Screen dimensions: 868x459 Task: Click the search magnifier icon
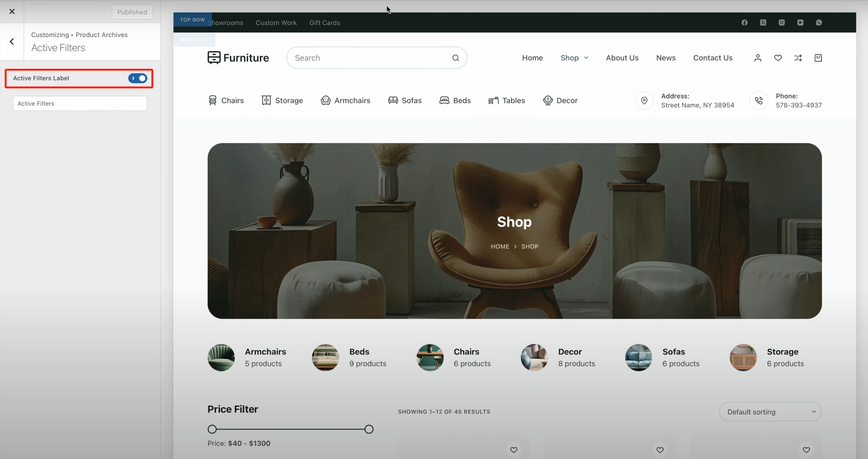[455, 58]
